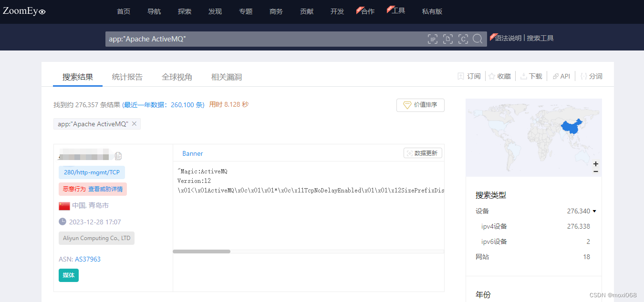Image resolution: width=644 pixels, height=302 pixels.
Task: Open 专题 menu
Action: pyautogui.click(x=246, y=11)
